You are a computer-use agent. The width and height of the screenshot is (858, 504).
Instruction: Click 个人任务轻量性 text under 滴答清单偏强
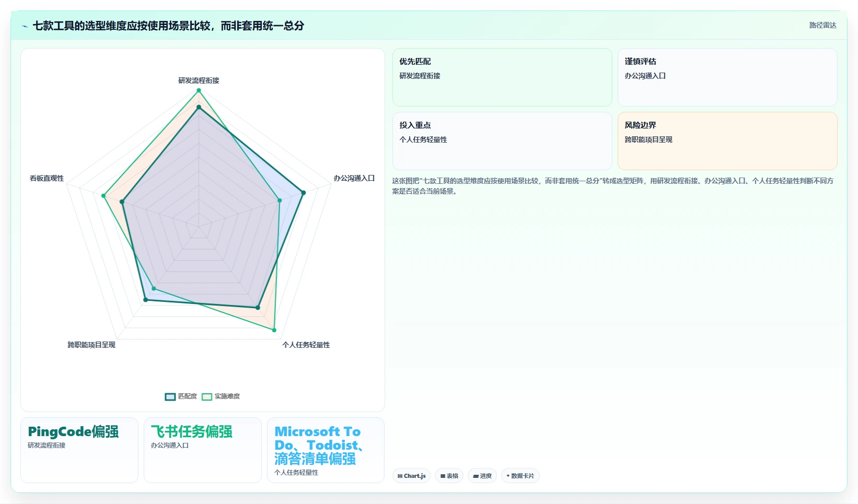(296, 473)
